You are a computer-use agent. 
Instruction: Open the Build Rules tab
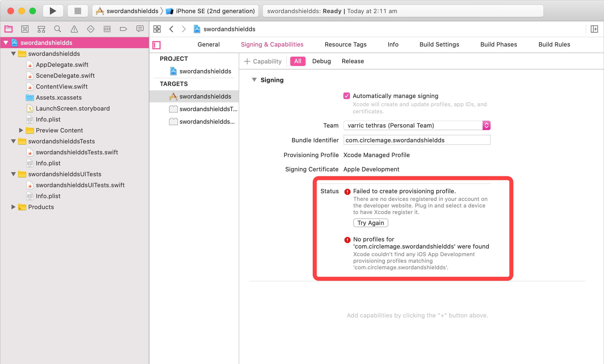[554, 44]
